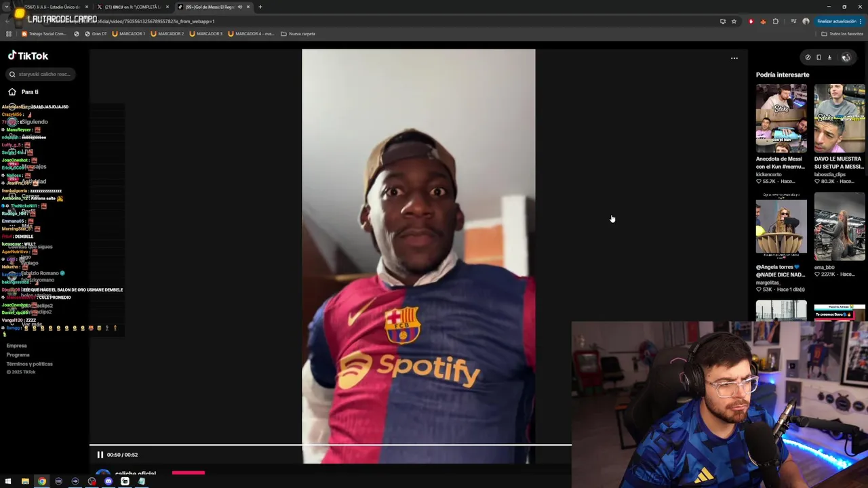Open the Trabajo Social Com bookmark

[x=44, y=34]
